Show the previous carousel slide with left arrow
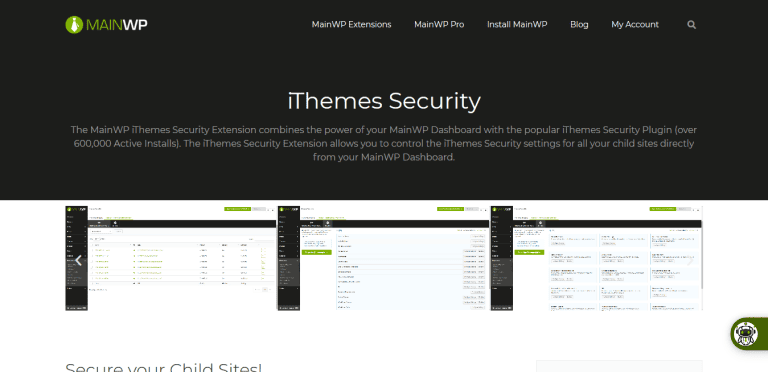Viewport: 768px width, 372px height. pos(78,260)
